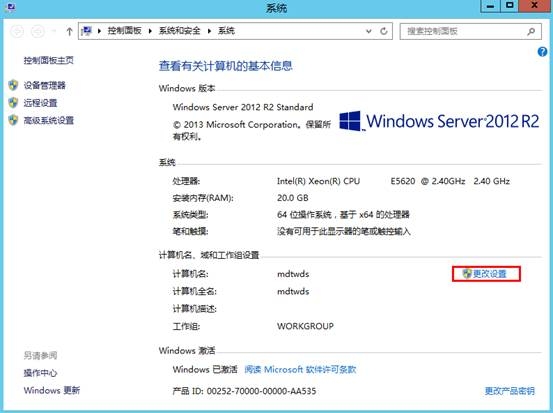The image size is (553, 413).
Task: Click the forward navigation arrow
Action: pyautogui.click(x=38, y=31)
